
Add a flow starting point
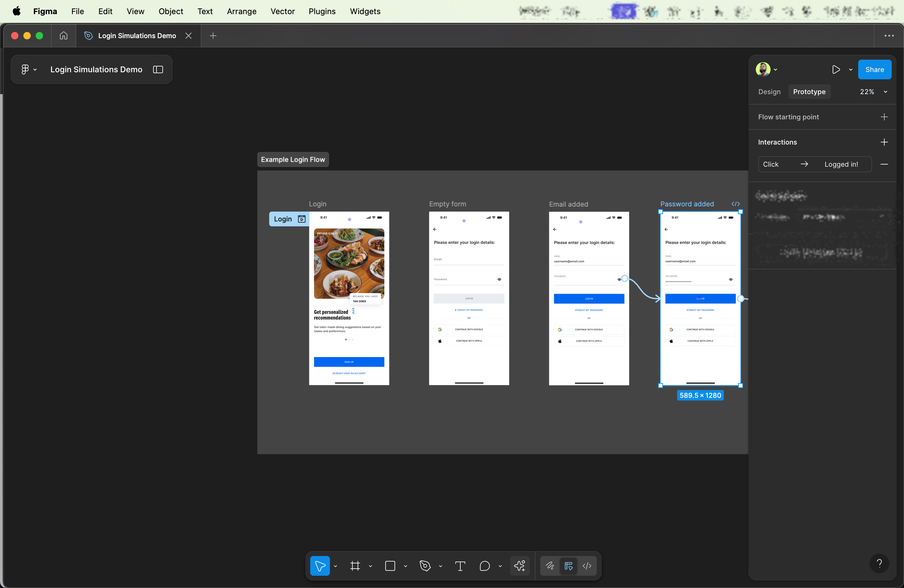(x=884, y=117)
